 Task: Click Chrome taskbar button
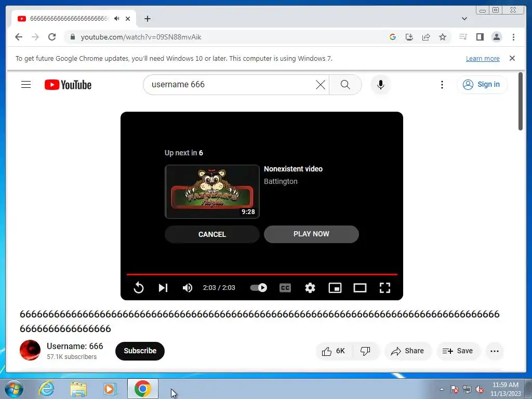tap(142, 389)
